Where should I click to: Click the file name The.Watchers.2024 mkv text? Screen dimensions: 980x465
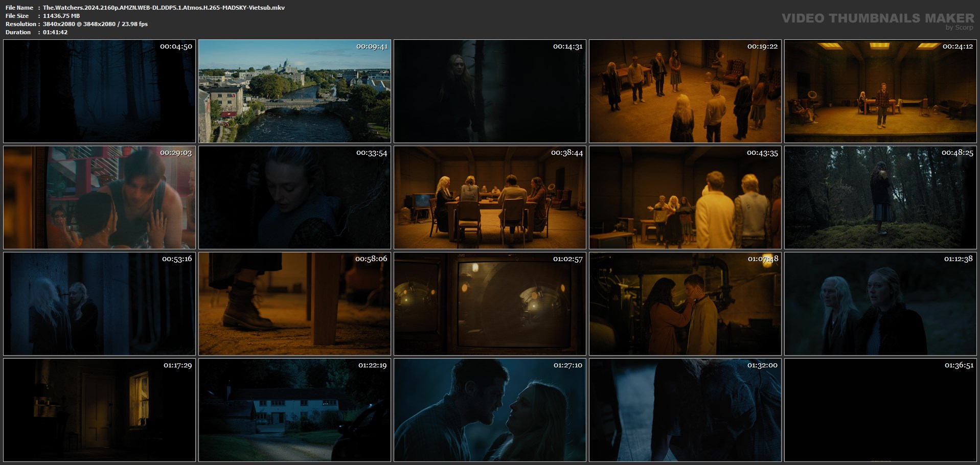pyautogui.click(x=164, y=8)
